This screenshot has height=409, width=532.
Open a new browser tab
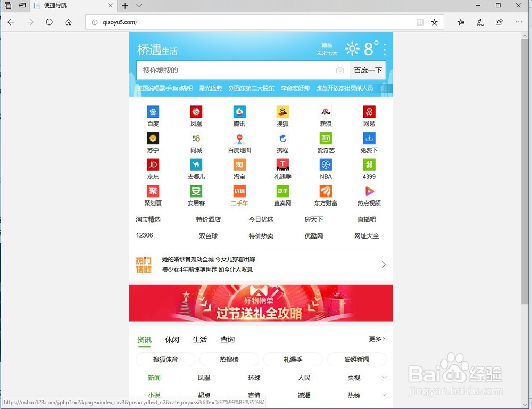pos(125,5)
